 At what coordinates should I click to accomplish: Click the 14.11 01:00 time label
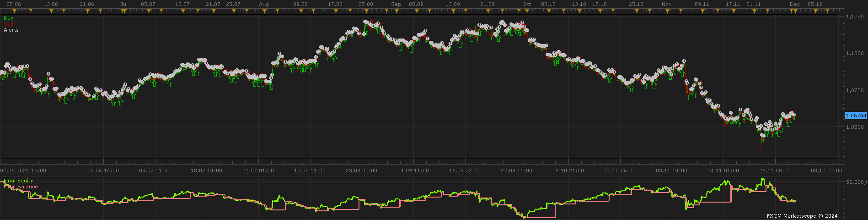(x=723, y=170)
